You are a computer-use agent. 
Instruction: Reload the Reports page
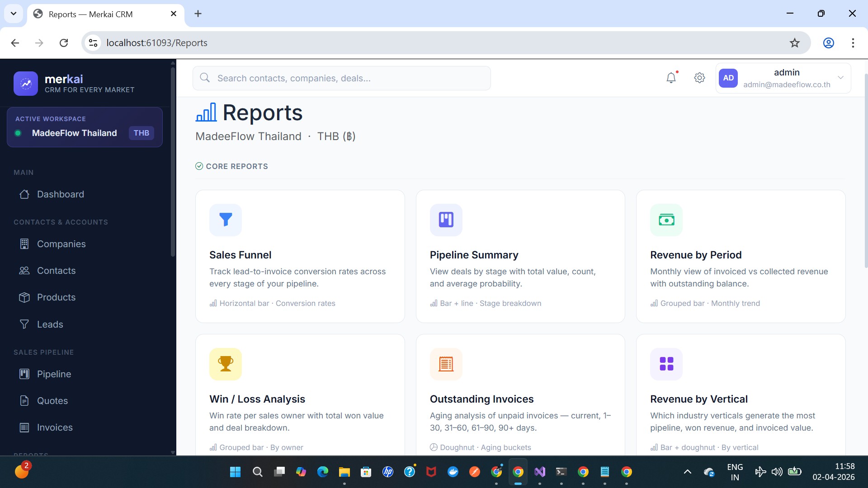(64, 43)
